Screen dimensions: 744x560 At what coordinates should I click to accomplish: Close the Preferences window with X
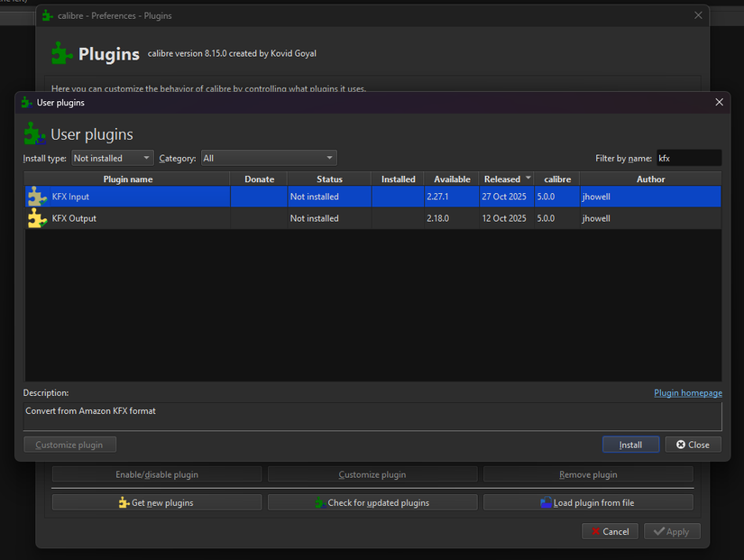click(698, 15)
